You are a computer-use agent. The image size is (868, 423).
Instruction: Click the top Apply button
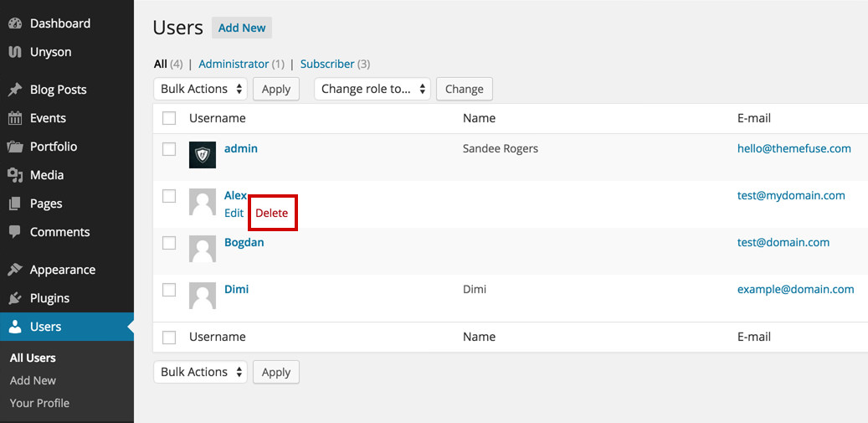point(276,89)
